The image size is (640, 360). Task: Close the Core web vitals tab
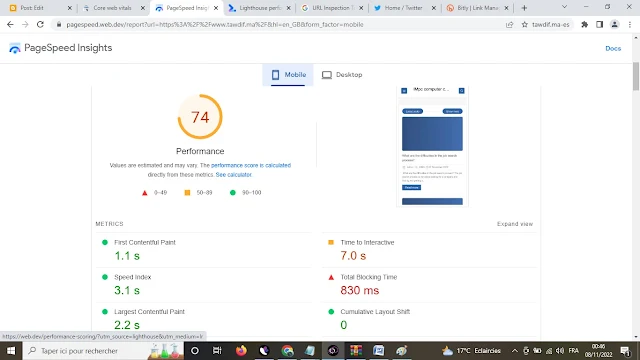[x=142, y=8]
